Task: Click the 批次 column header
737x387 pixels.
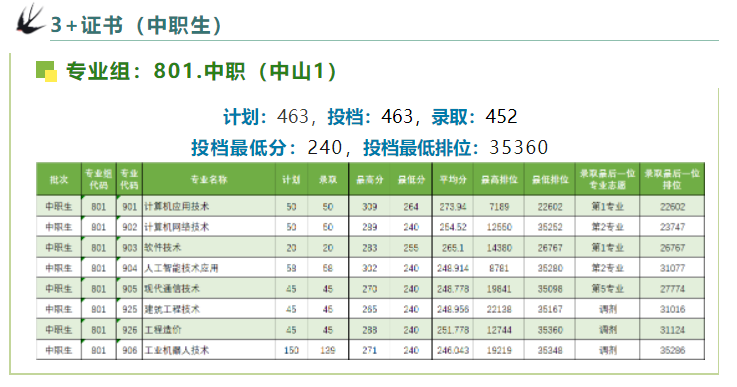Action: pos(59,179)
